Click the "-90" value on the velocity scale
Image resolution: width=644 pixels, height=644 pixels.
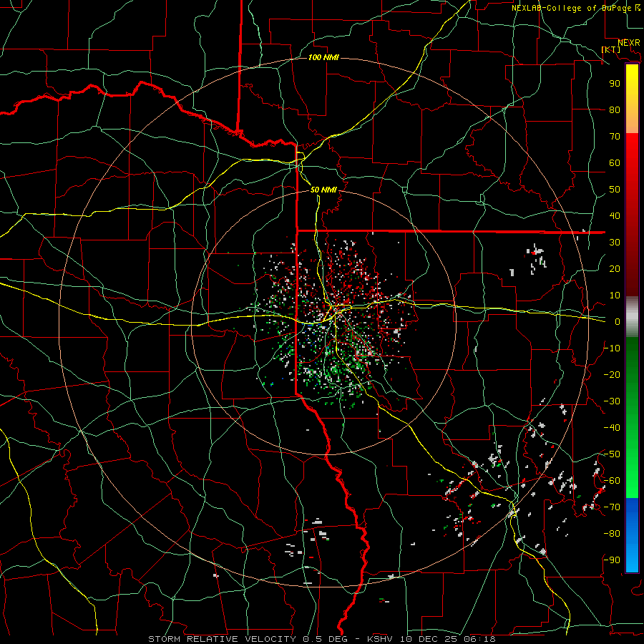[x=612, y=560]
